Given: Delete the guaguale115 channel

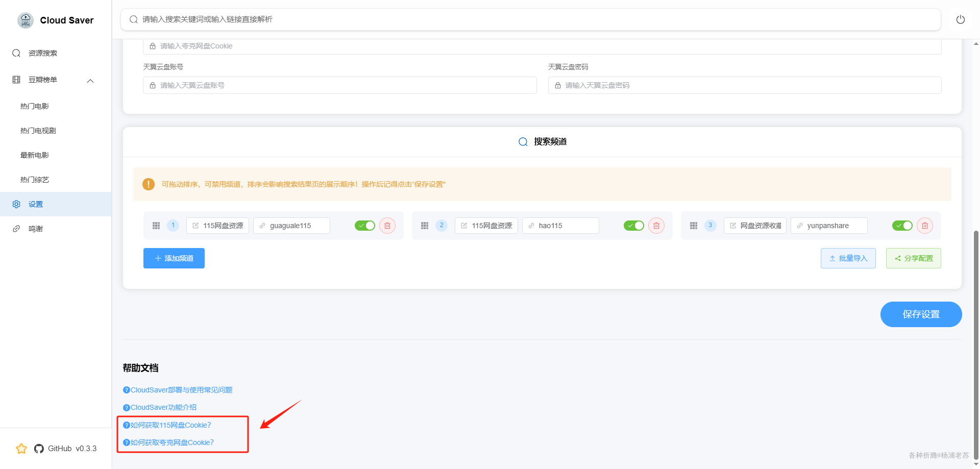Looking at the screenshot, I should (387, 226).
